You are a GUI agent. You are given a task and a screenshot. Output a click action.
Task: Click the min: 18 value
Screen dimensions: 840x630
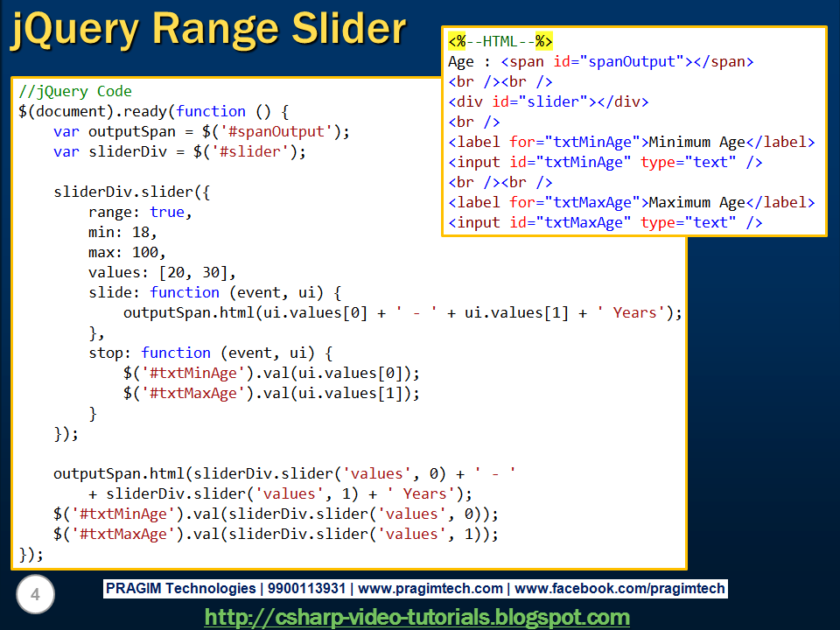pyautogui.click(x=118, y=232)
